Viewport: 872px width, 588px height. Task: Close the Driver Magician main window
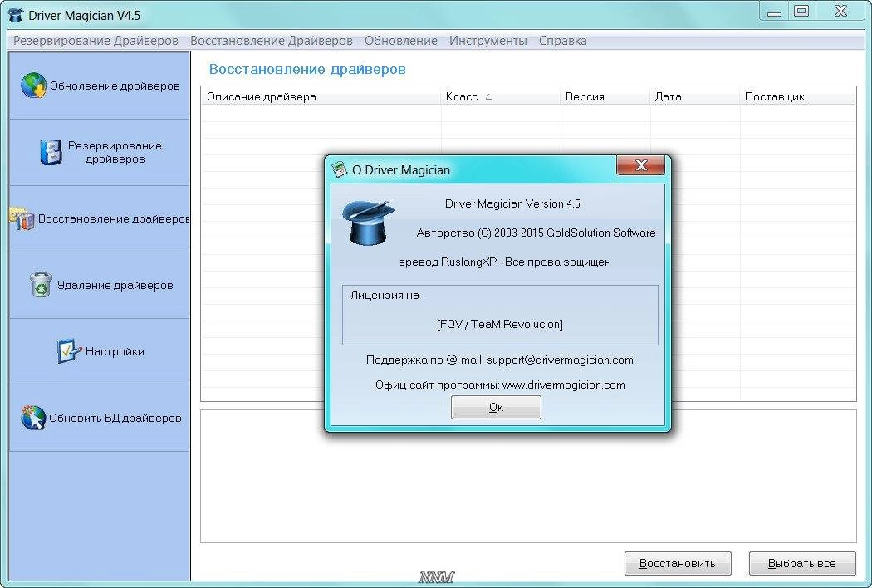click(x=840, y=11)
